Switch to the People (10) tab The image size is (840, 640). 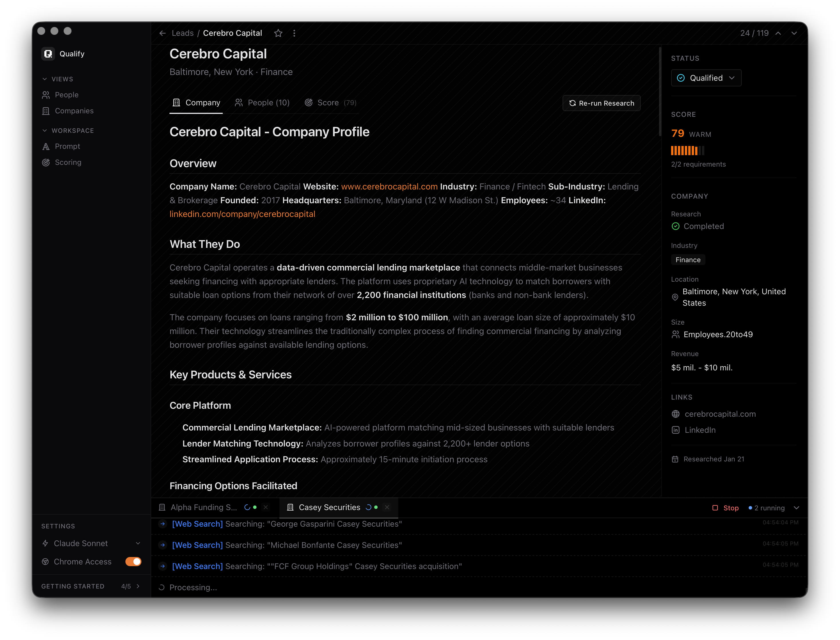click(x=262, y=103)
